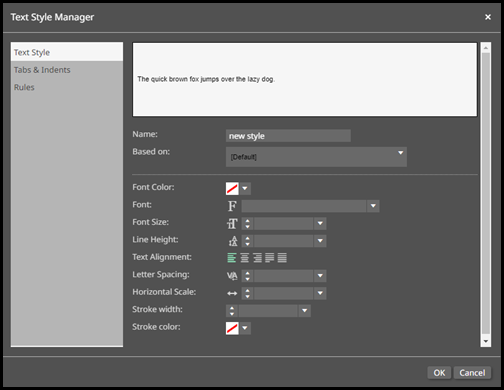The image size is (504, 390).
Task: Click the Cancel button
Action: point(472,373)
